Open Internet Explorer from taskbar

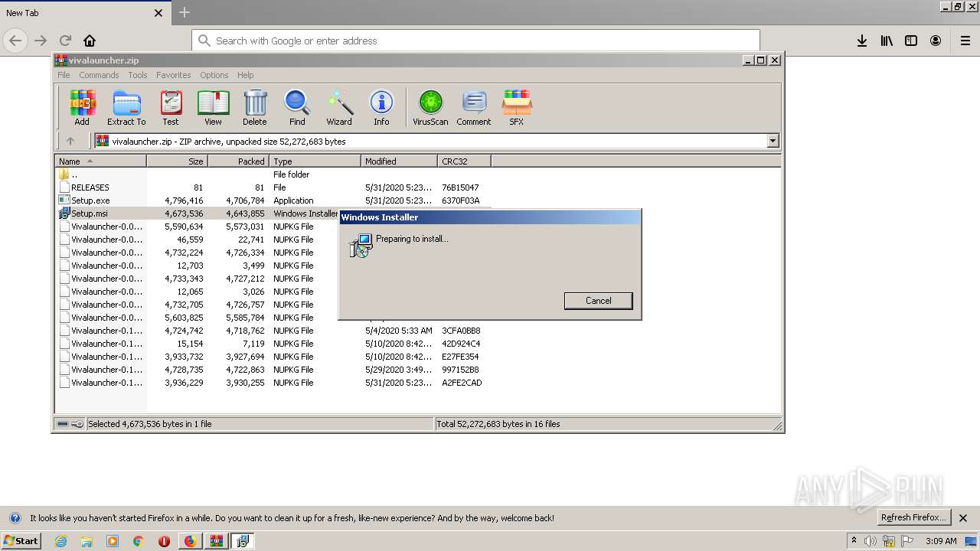[60, 541]
